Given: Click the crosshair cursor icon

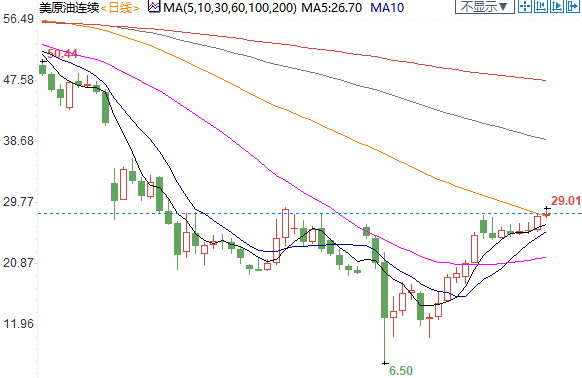Looking at the screenshot, I should 525,6.
